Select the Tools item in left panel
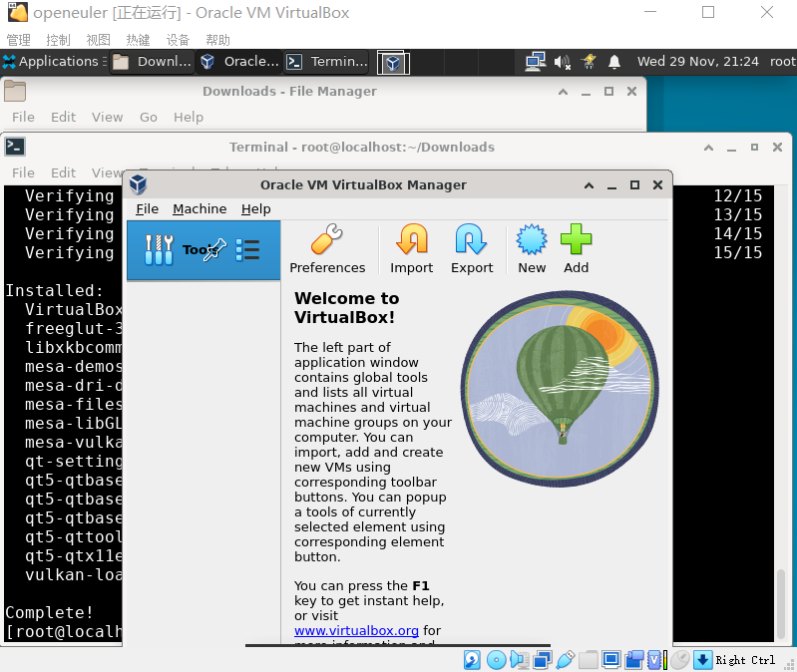This screenshot has height=672, width=797. pos(180,250)
